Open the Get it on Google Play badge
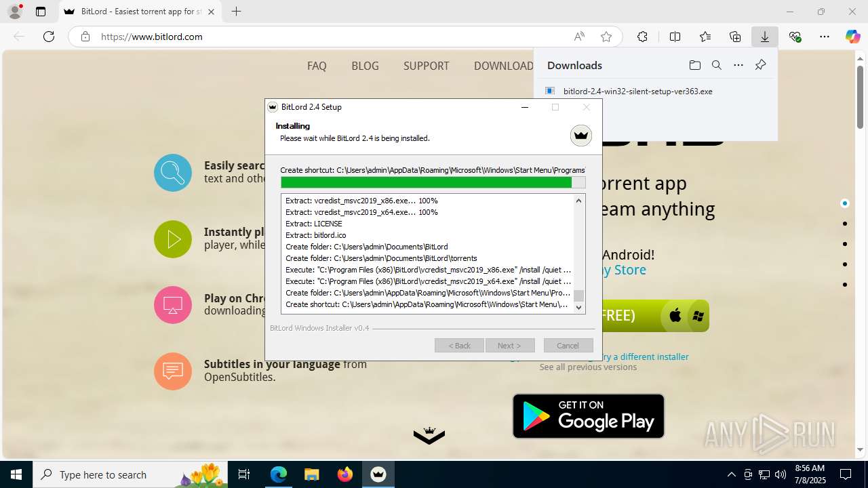The image size is (868, 488). point(589,416)
